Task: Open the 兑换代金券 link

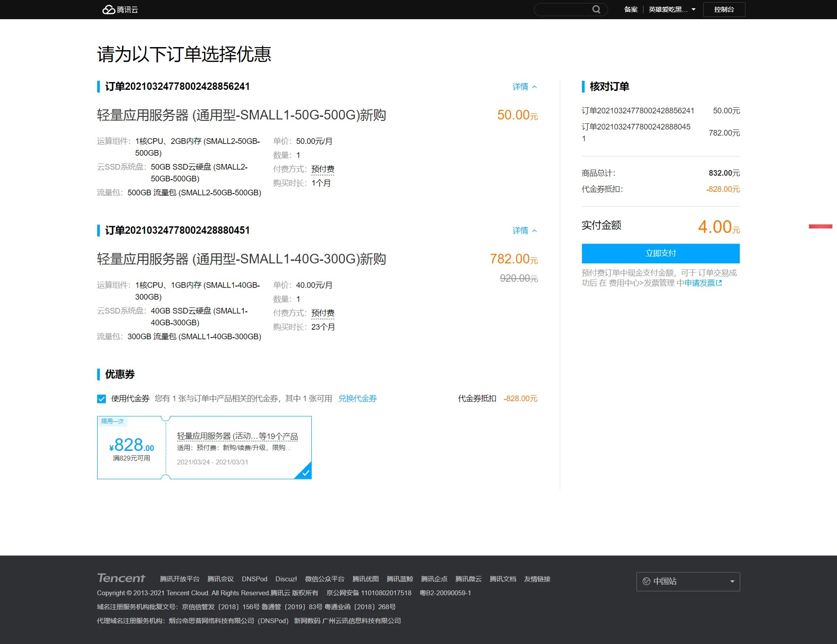Action: tap(357, 399)
